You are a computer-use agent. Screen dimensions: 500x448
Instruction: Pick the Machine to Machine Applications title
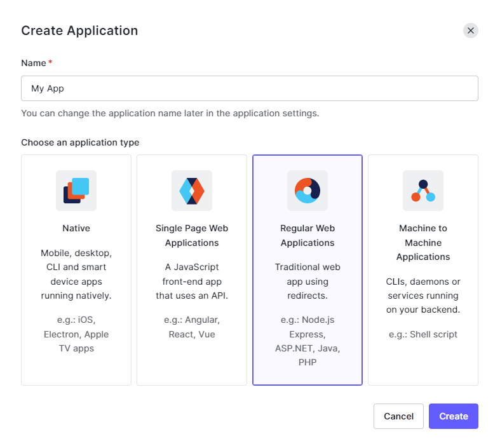pyautogui.click(x=423, y=242)
